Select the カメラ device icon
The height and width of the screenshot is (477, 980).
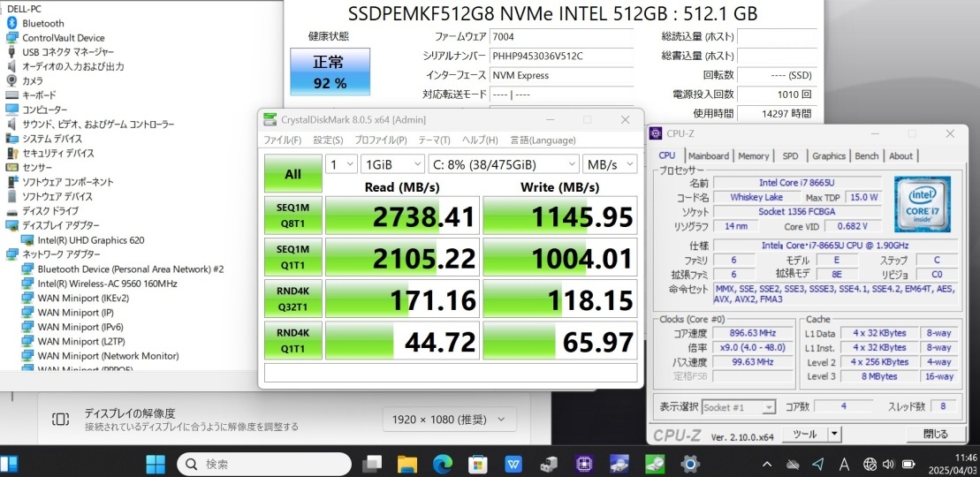(x=11, y=80)
